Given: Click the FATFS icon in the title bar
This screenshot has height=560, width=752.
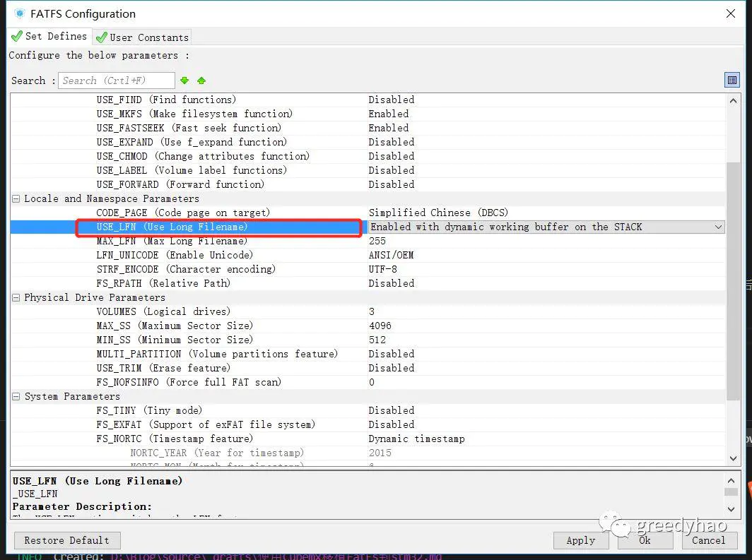Looking at the screenshot, I should pyautogui.click(x=18, y=13).
